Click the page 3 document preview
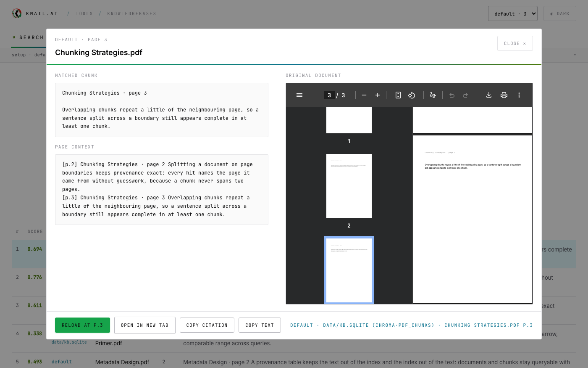 pos(472,219)
